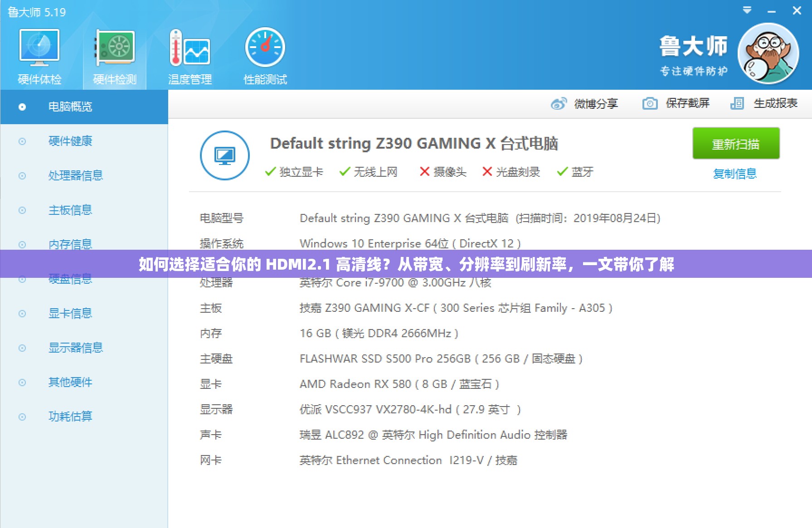Launch the 性能测试 benchmark

pos(265,54)
